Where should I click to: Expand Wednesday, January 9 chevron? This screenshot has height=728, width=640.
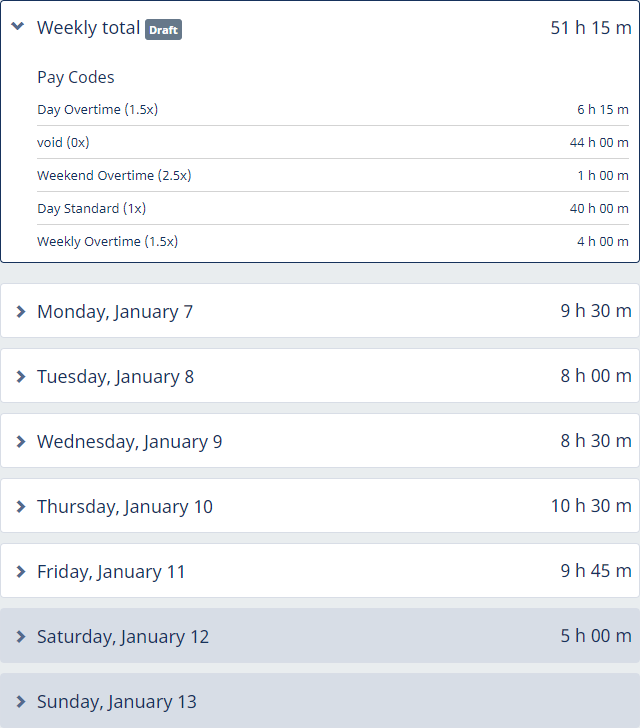pos(20,442)
